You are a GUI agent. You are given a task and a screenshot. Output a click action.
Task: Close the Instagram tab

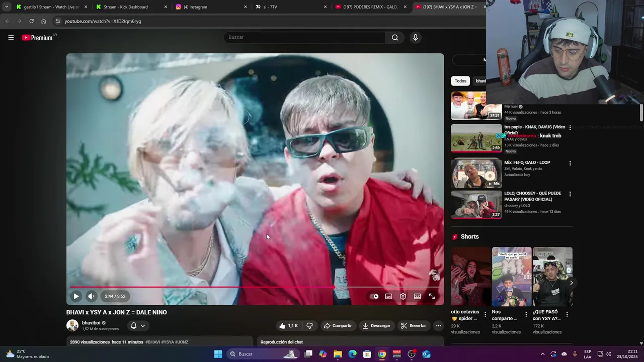coord(246,7)
